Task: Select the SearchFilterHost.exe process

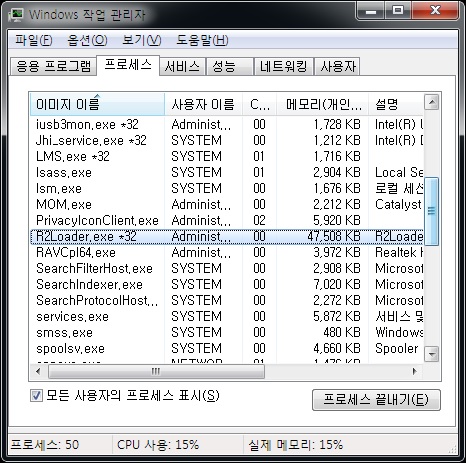Action: [x=227, y=269]
